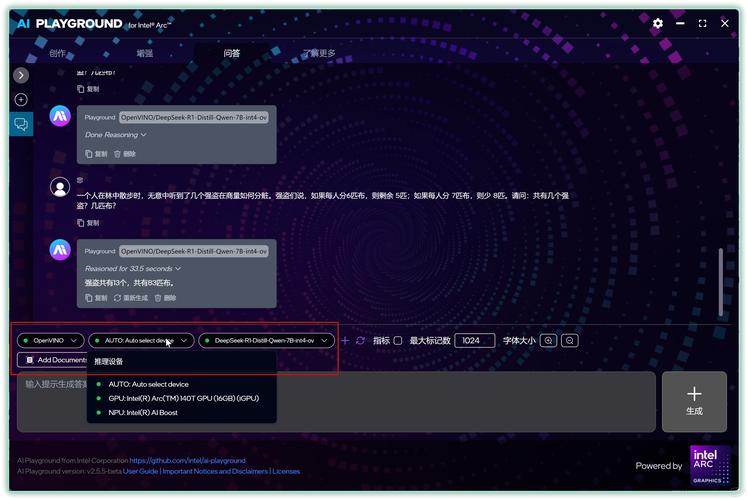Switch to the 创作 tab
Viewport: 748px width, 500px height.
(x=58, y=53)
